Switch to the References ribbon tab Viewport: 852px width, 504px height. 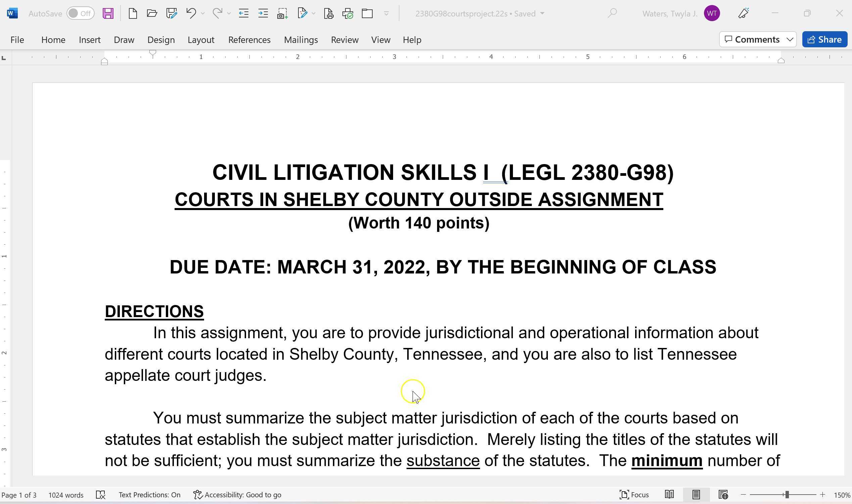249,39
